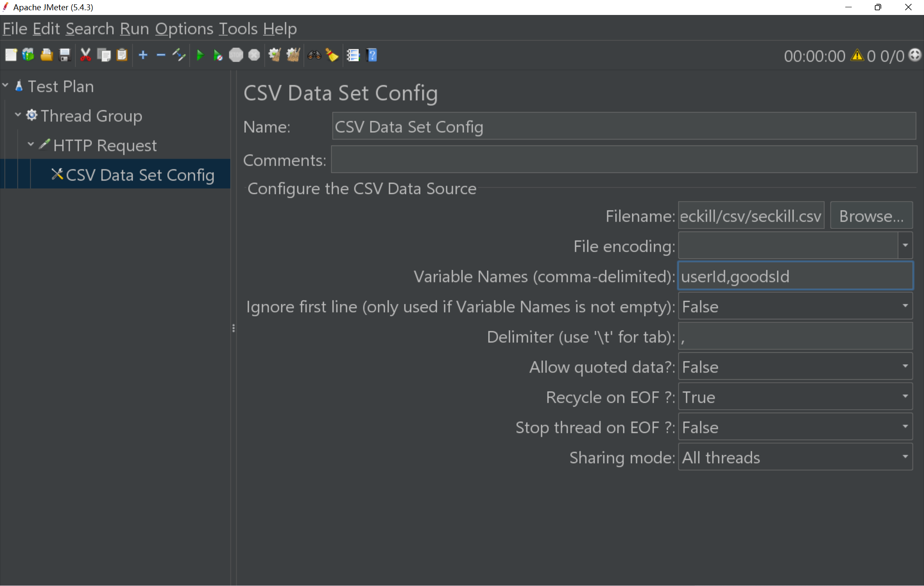Click the Browse... button

click(x=871, y=215)
